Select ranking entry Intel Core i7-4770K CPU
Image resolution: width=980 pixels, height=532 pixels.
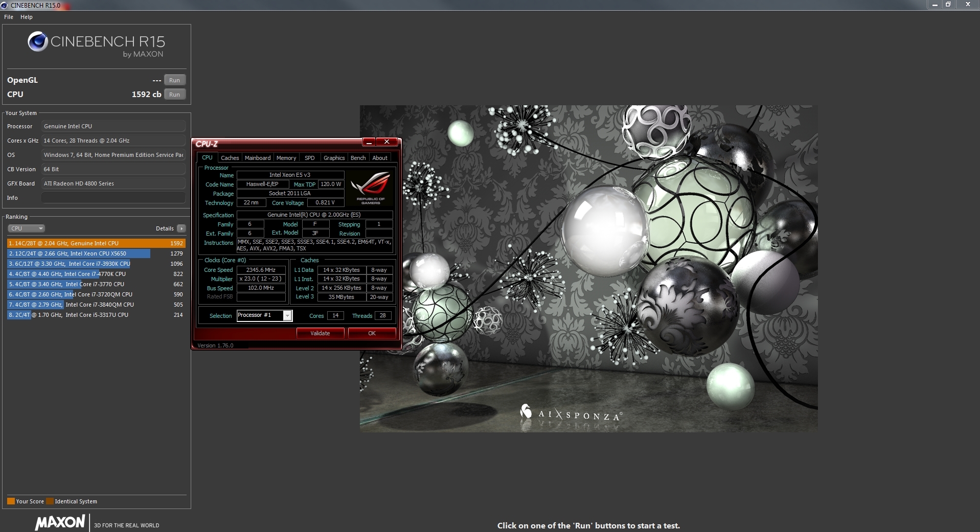96,274
